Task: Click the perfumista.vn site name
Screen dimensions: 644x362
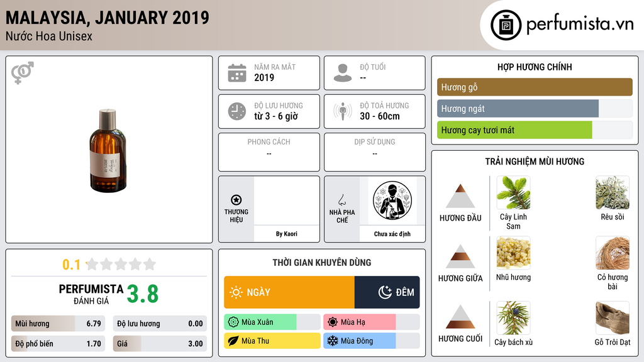Action: pyautogui.click(x=580, y=24)
